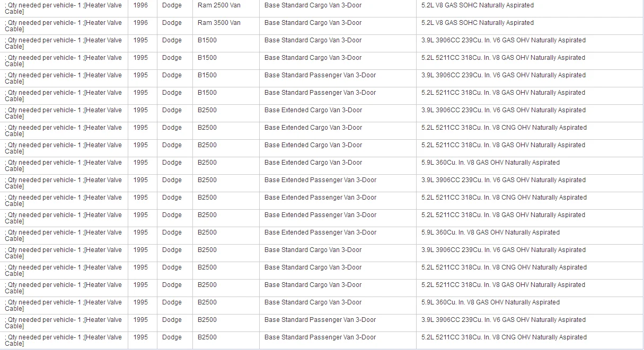
Task: Select 5.2L V8 GAS engine, B2500 Standard Cargo row
Action: coord(503,285)
